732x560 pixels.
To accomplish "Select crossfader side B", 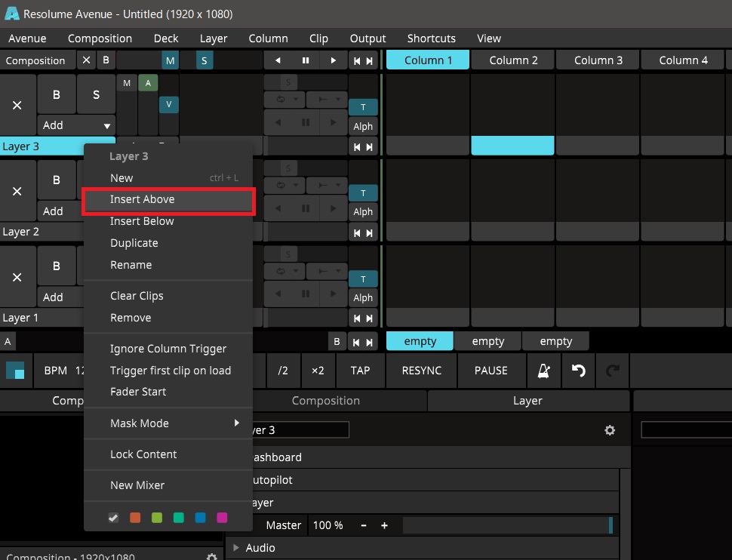I will pyautogui.click(x=337, y=341).
